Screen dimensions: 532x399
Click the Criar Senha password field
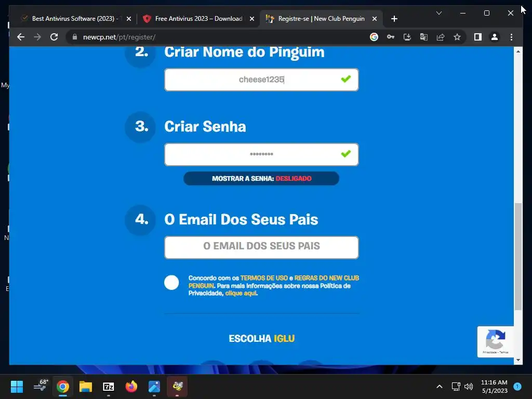coord(261,154)
